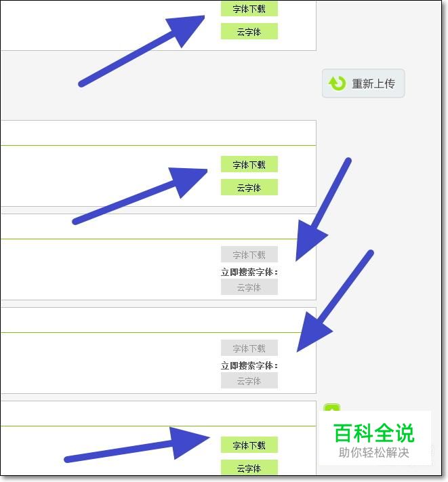Viewport: 448px width, 482px height.
Task: Click blank header row above second gray 字体下载
Action: tap(158, 320)
